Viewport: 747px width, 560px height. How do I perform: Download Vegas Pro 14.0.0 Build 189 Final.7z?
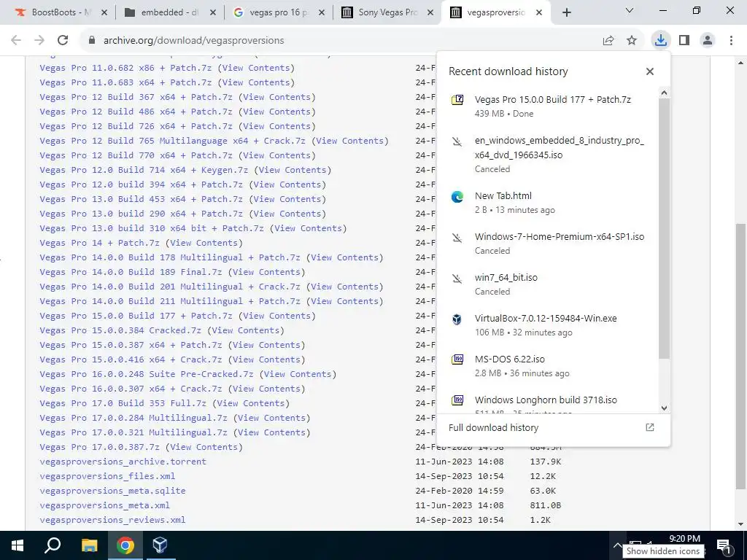131,272
